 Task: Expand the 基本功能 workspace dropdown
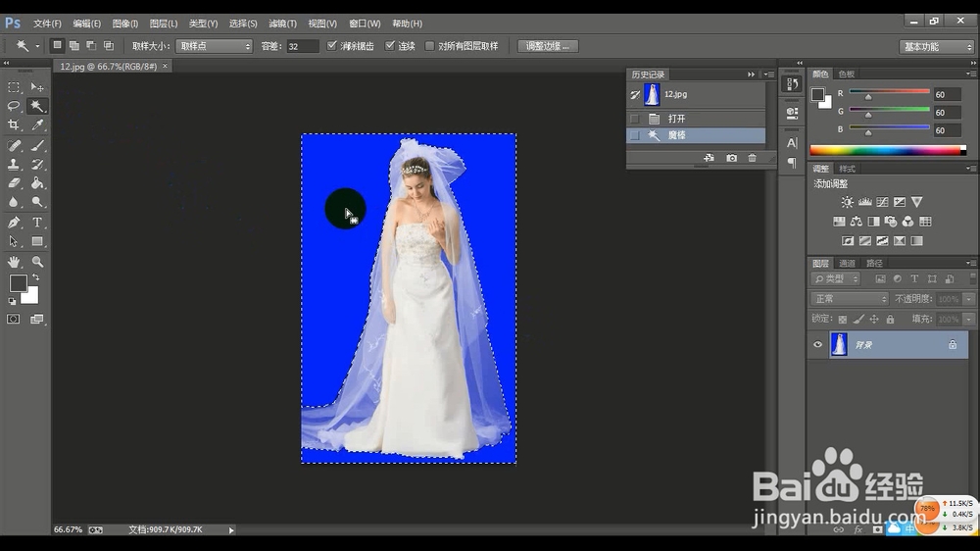coord(936,46)
